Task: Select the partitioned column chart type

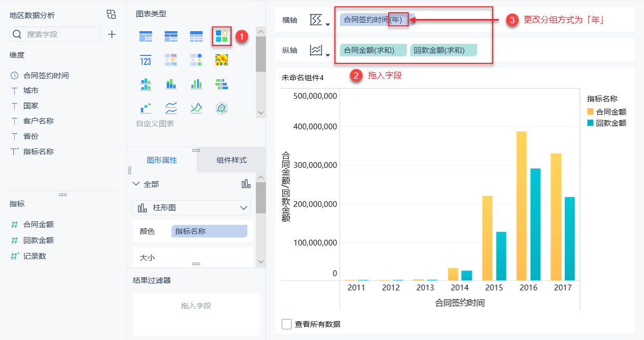Action: [x=146, y=84]
